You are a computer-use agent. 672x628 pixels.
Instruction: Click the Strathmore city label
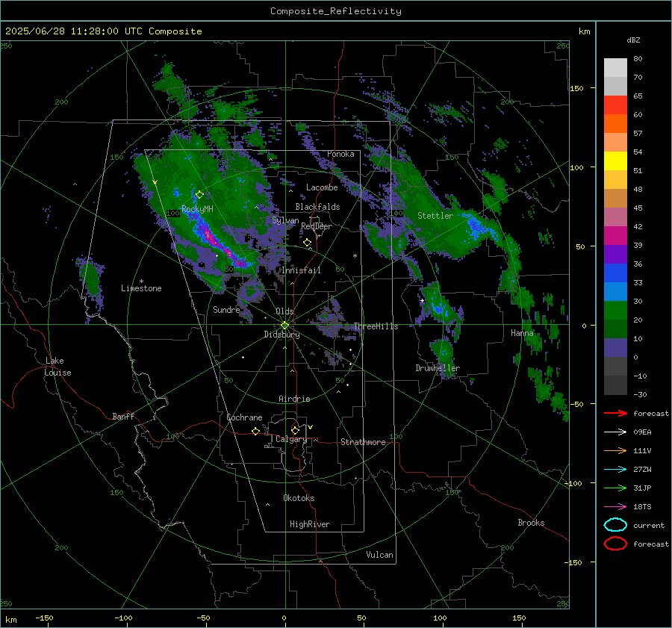click(363, 442)
